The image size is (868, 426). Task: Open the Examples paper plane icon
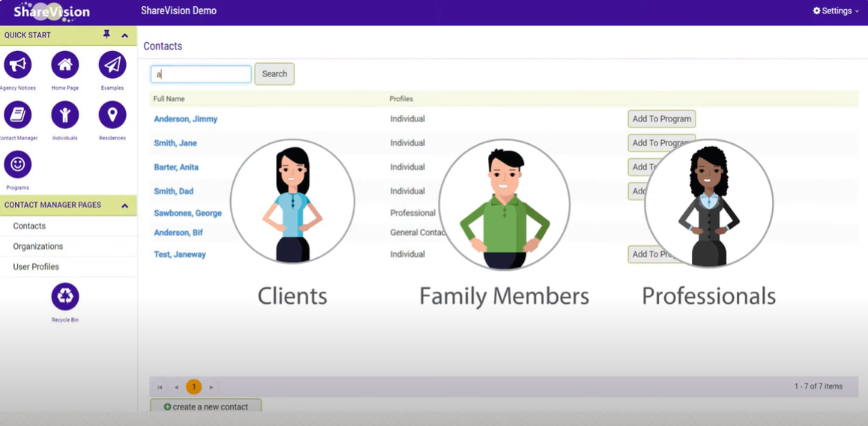pyautogui.click(x=112, y=65)
